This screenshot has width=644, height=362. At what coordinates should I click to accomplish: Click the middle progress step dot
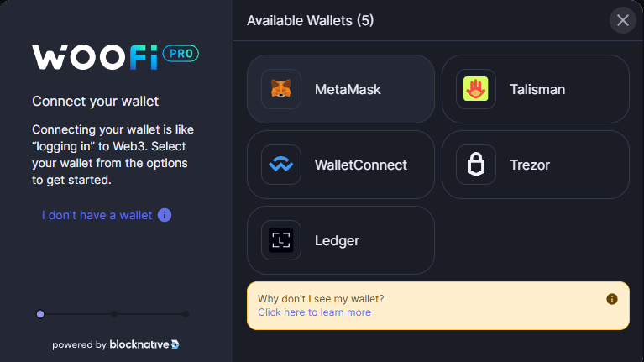tap(114, 314)
